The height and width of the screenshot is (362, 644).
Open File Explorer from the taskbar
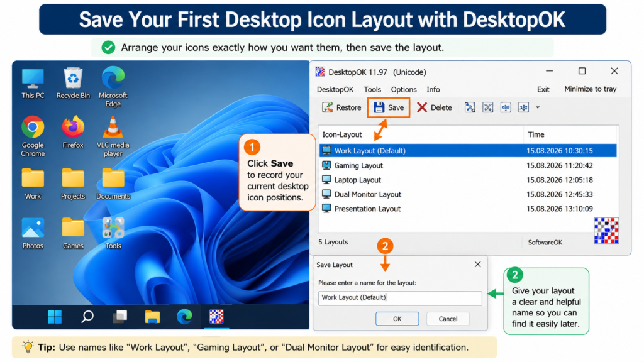[152, 317]
